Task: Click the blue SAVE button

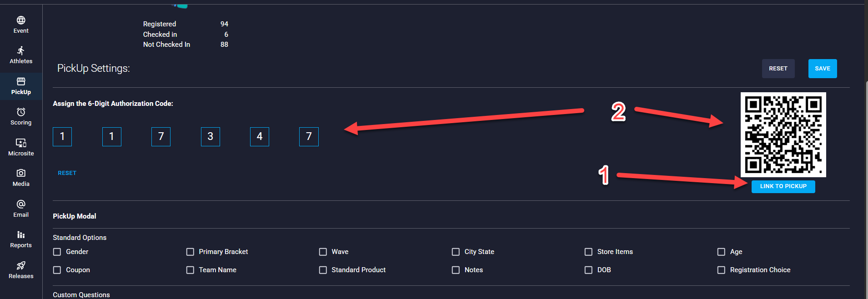Action: [823, 69]
